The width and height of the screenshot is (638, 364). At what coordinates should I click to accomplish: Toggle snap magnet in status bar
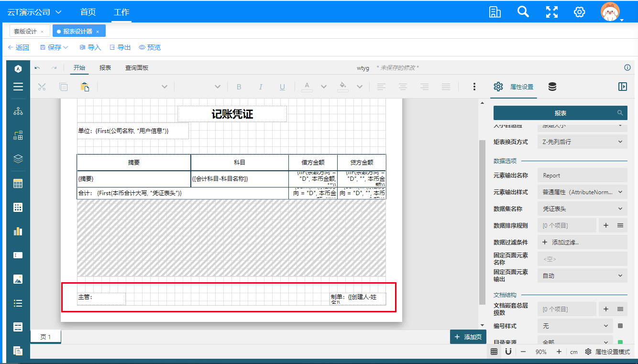pyautogui.click(x=508, y=352)
